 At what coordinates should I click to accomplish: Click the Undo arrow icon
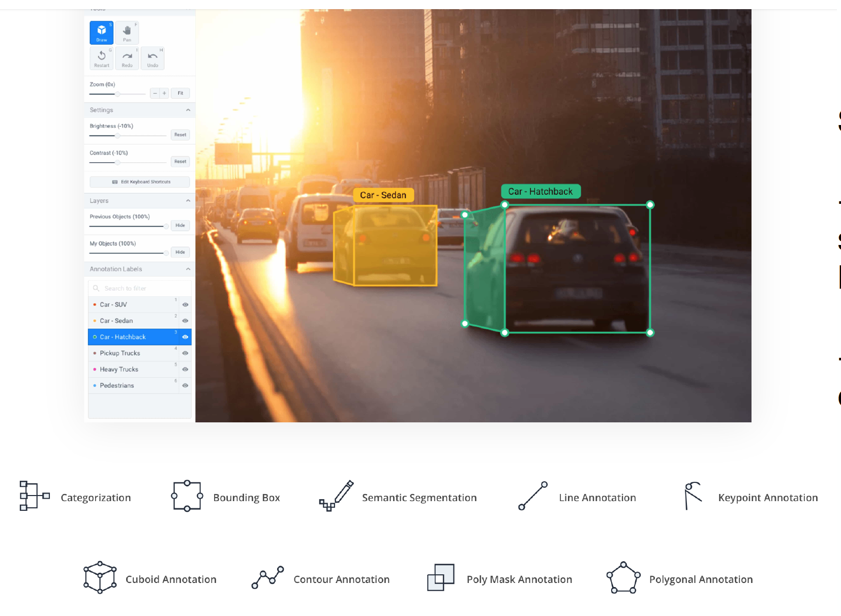point(153,58)
